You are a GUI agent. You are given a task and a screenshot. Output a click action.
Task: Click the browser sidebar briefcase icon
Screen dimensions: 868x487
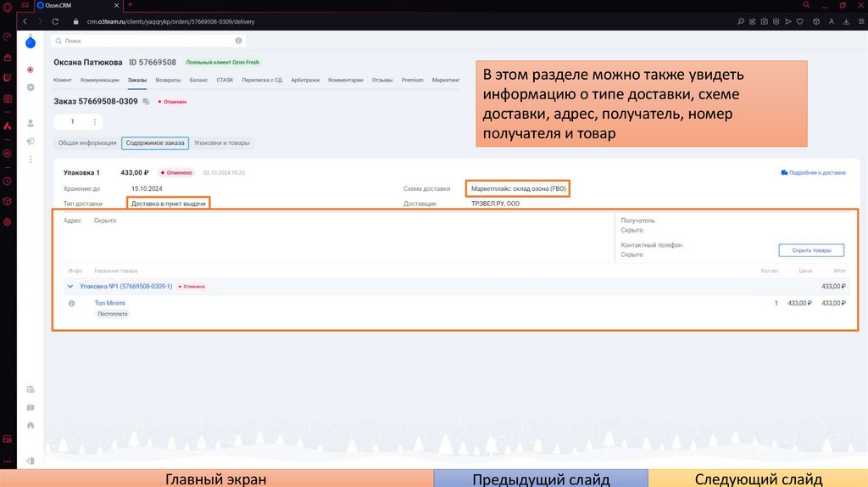(7, 57)
